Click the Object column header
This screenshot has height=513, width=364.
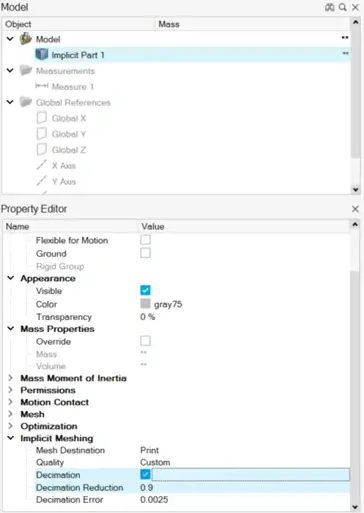click(x=79, y=24)
